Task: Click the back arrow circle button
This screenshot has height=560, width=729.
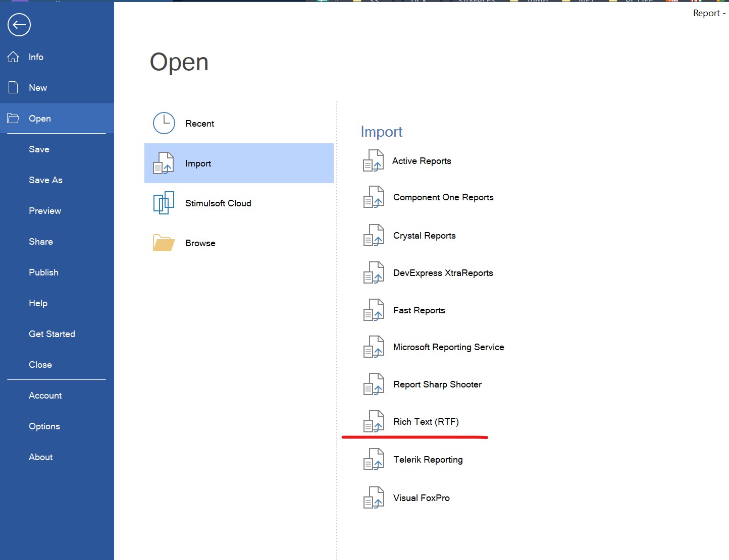Action: click(19, 25)
